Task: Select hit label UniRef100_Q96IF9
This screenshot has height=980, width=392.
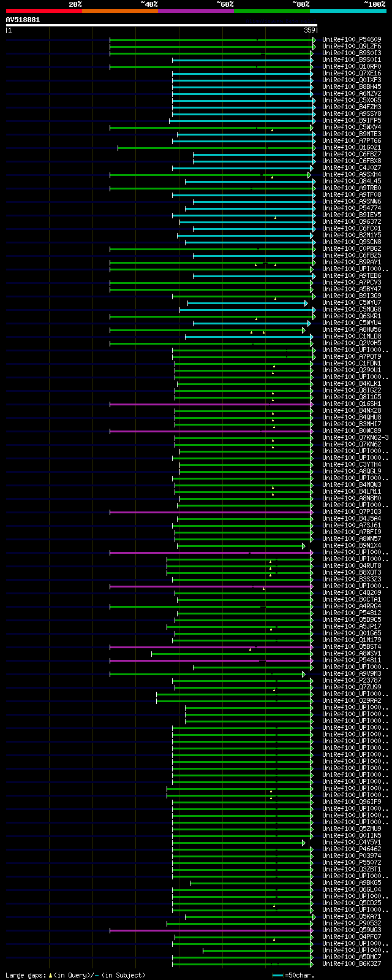Action: point(352,802)
